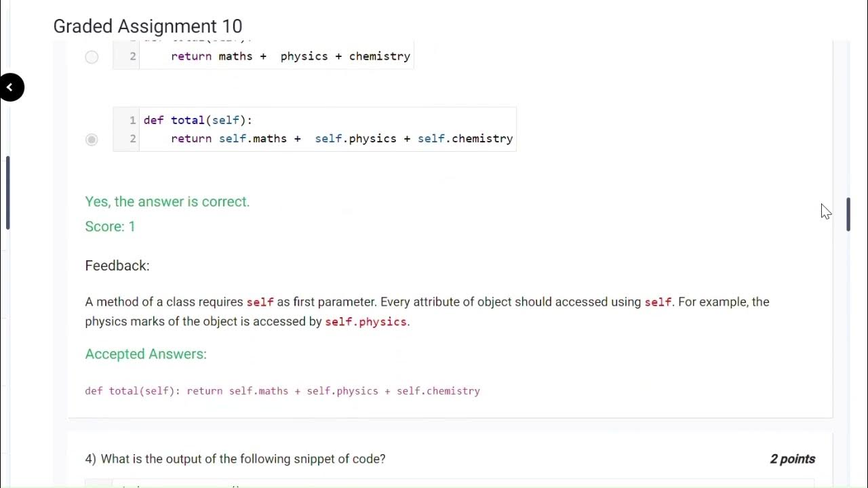The image size is (868, 488).
Task: Click the Graded Assignment 10 heading
Action: (147, 26)
